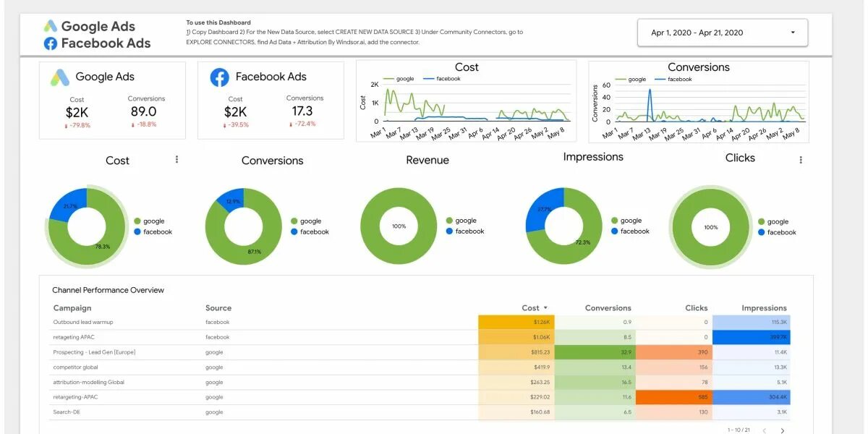Click the 399.7K impressions cell
Image resolution: width=868 pixels, height=434 pixels.
pos(752,337)
